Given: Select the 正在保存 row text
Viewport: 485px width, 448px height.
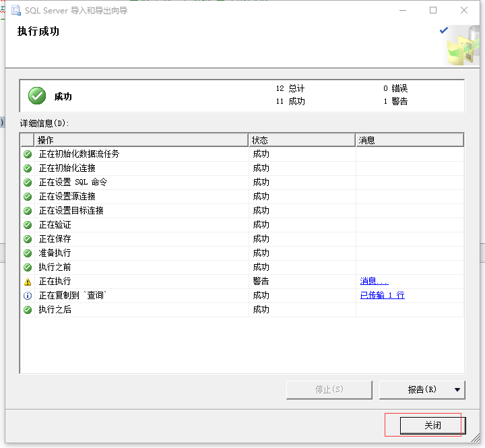Looking at the screenshot, I should click(x=55, y=239).
